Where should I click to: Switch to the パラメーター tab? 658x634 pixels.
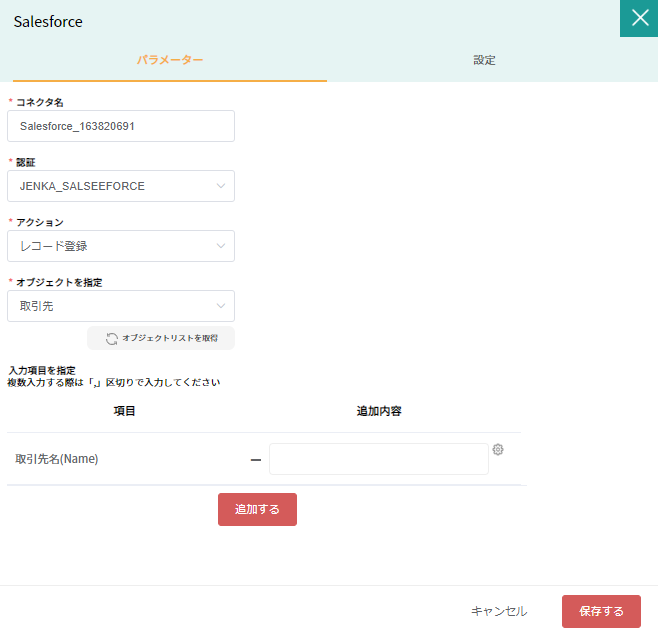[x=170, y=60]
